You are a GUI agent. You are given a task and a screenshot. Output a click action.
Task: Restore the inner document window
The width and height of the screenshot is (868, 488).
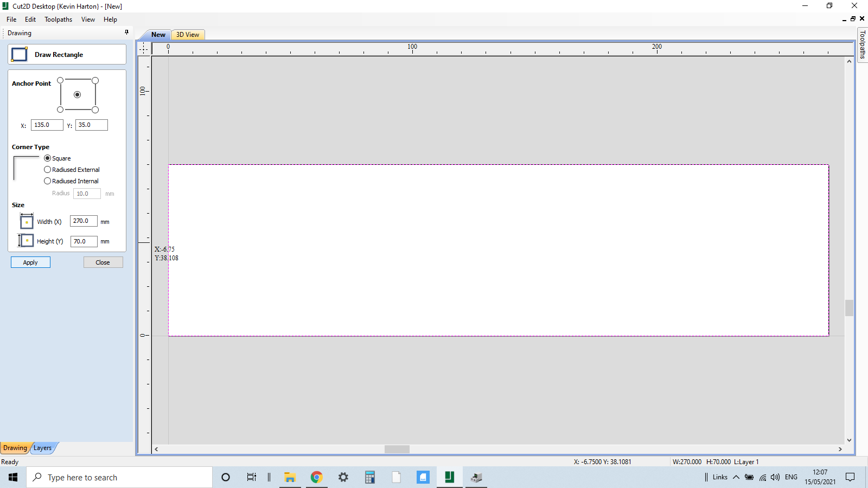click(853, 19)
